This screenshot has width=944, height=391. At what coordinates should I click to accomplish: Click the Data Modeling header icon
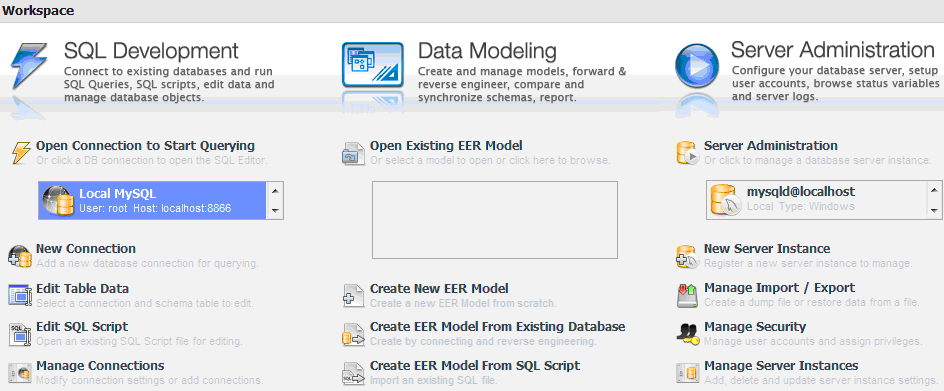pos(373,64)
